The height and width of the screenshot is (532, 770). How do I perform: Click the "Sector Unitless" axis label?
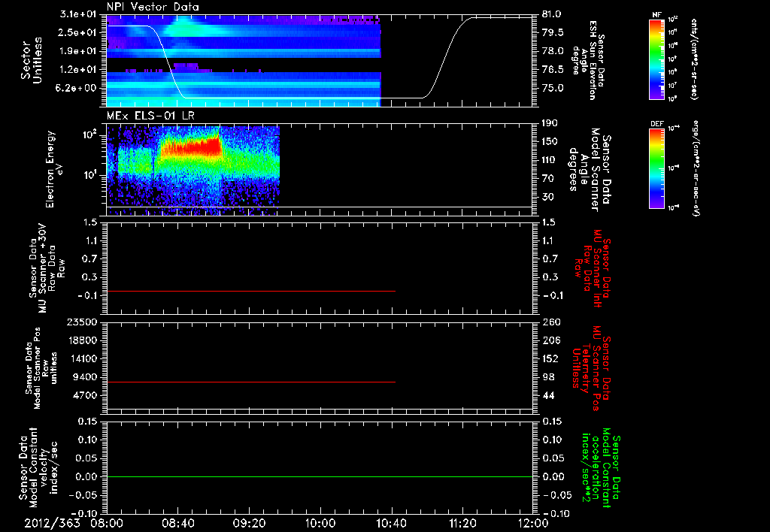(31, 60)
